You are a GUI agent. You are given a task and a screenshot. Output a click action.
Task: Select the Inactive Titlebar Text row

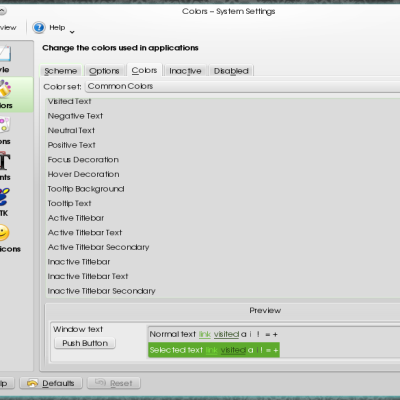pos(223,276)
